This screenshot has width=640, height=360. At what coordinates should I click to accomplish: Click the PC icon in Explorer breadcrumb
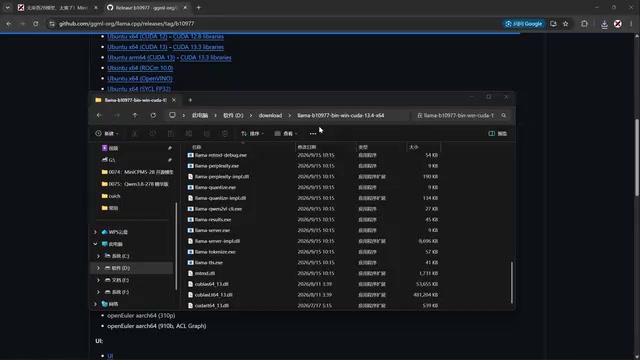pyautogui.click(x=172, y=116)
